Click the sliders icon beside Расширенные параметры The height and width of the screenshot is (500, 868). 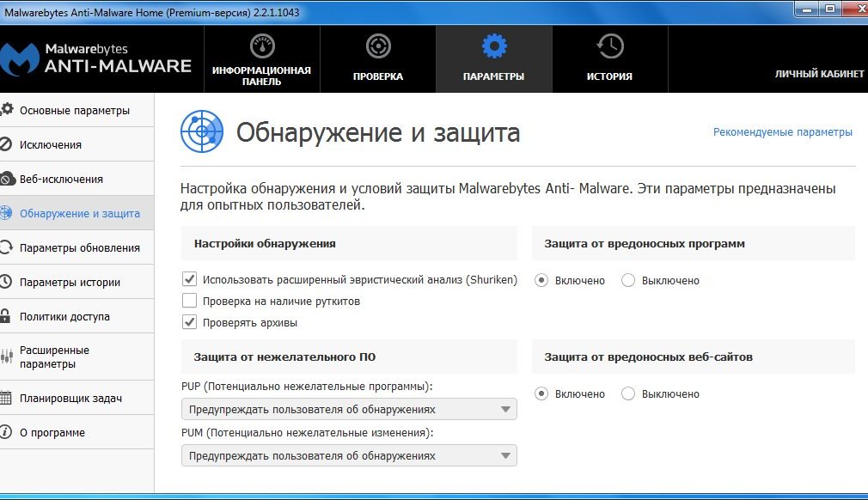tap(7, 357)
